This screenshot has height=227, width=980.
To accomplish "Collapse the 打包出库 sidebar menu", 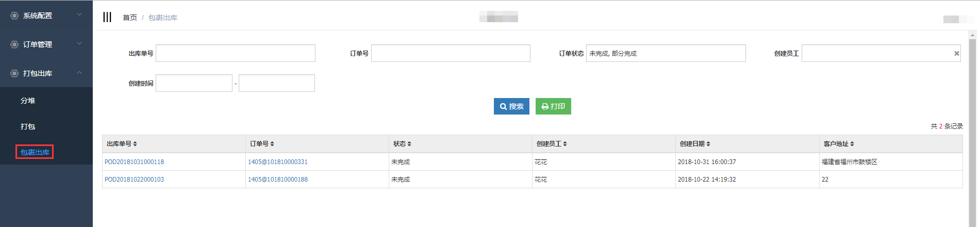I will tap(46, 73).
